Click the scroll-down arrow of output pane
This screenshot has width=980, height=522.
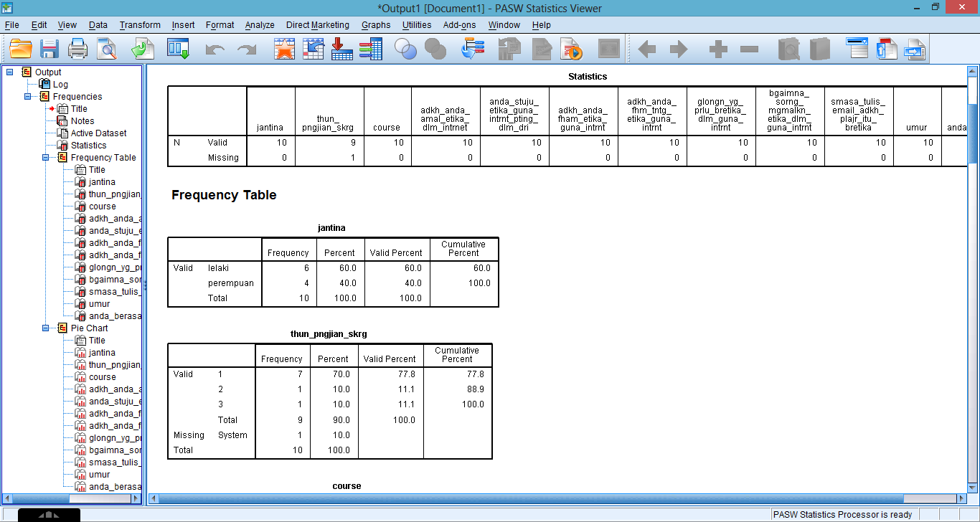click(x=971, y=489)
